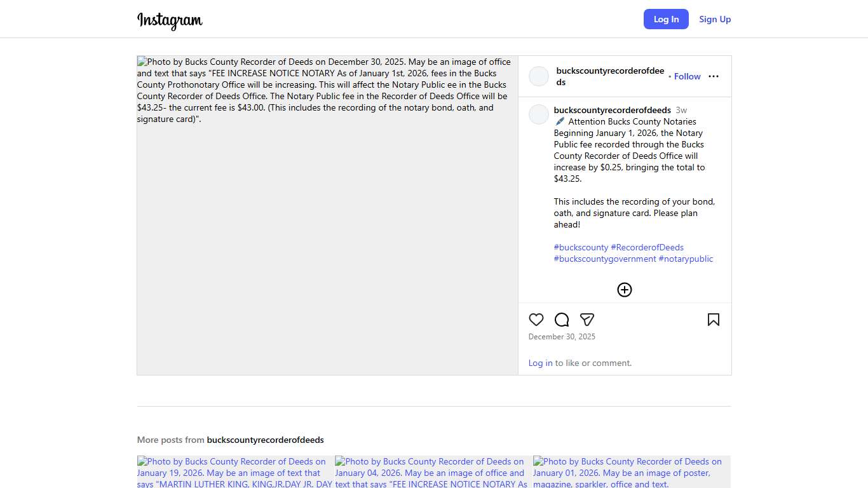Open the Sign Up link
868x488 pixels.
[715, 19]
